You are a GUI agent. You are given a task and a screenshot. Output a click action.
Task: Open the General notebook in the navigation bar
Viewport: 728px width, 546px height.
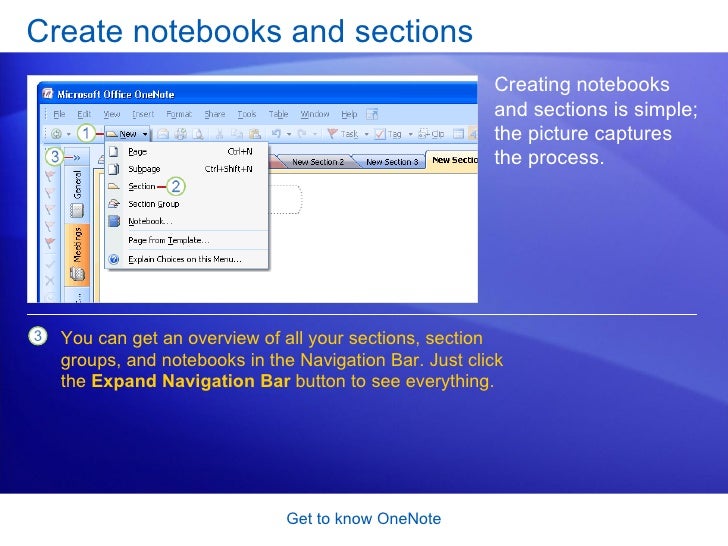click(x=77, y=193)
